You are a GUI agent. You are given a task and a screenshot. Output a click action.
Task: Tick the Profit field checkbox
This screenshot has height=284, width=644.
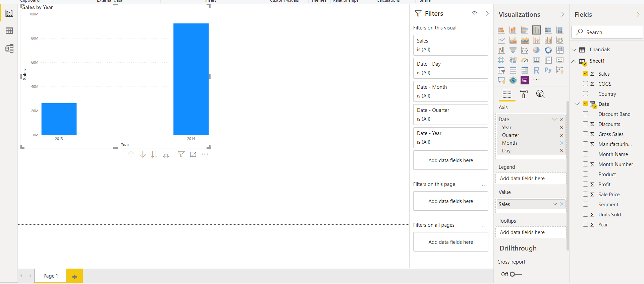(x=585, y=184)
